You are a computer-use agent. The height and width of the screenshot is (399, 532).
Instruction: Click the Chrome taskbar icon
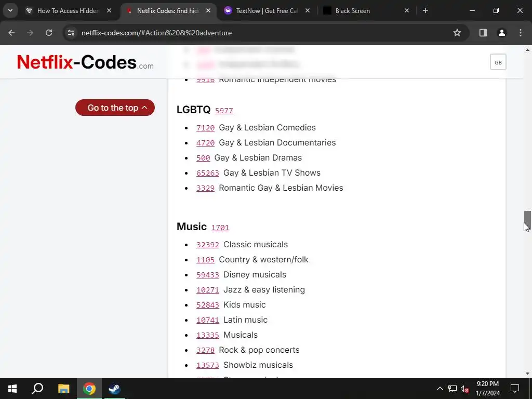point(89,389)
